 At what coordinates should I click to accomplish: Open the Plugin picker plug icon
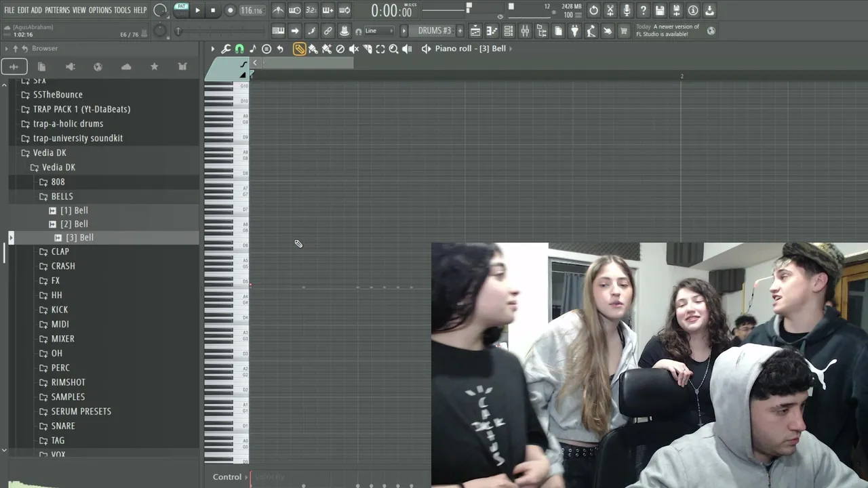click(x=574, y=30)
